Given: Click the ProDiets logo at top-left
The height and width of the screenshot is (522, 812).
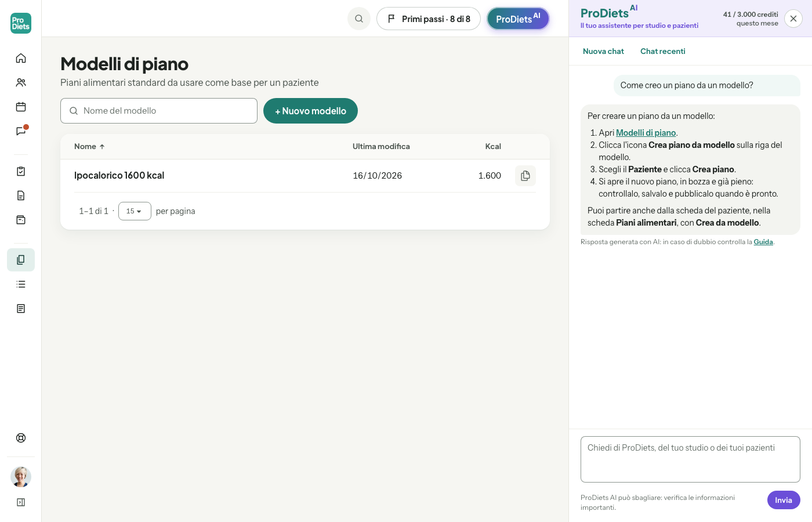Looking at the screenshot, I should [21, 23].
